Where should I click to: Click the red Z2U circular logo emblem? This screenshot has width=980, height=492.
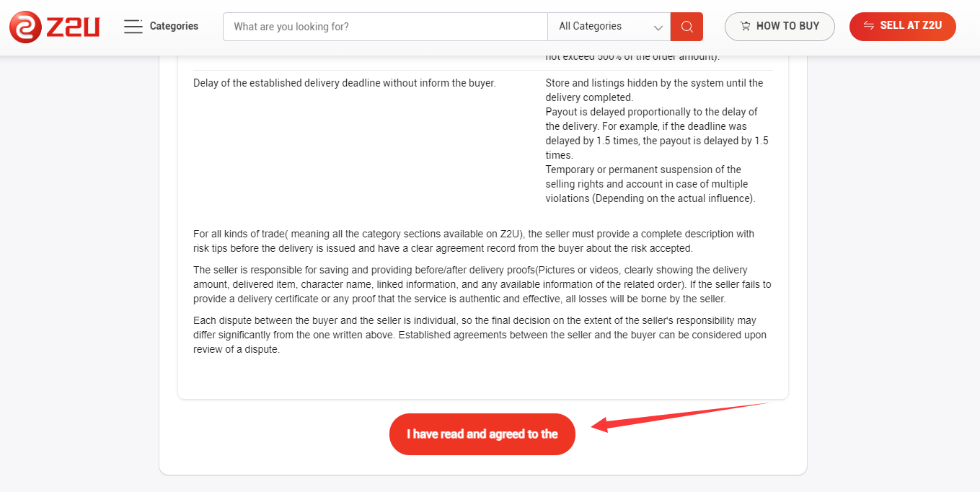25,27
